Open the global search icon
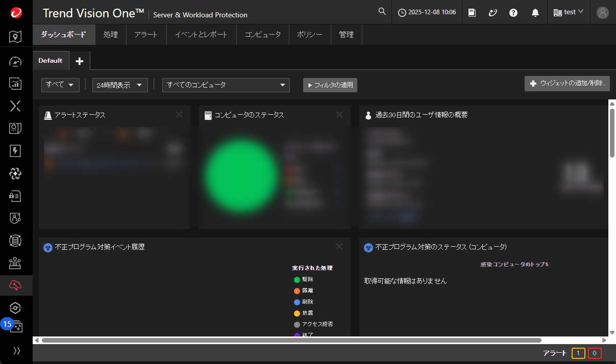 [x=382, y=11]
